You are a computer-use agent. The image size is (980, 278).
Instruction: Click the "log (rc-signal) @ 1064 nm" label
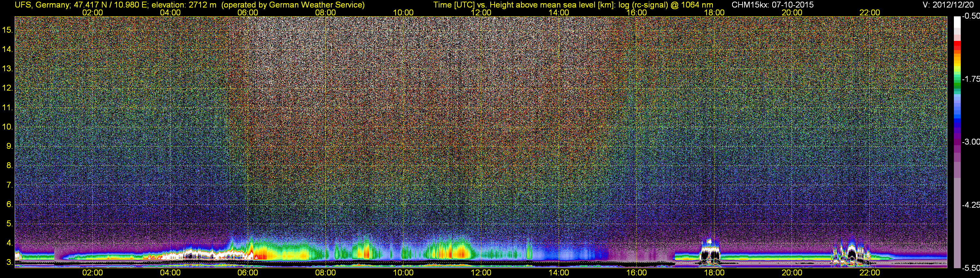666,5
